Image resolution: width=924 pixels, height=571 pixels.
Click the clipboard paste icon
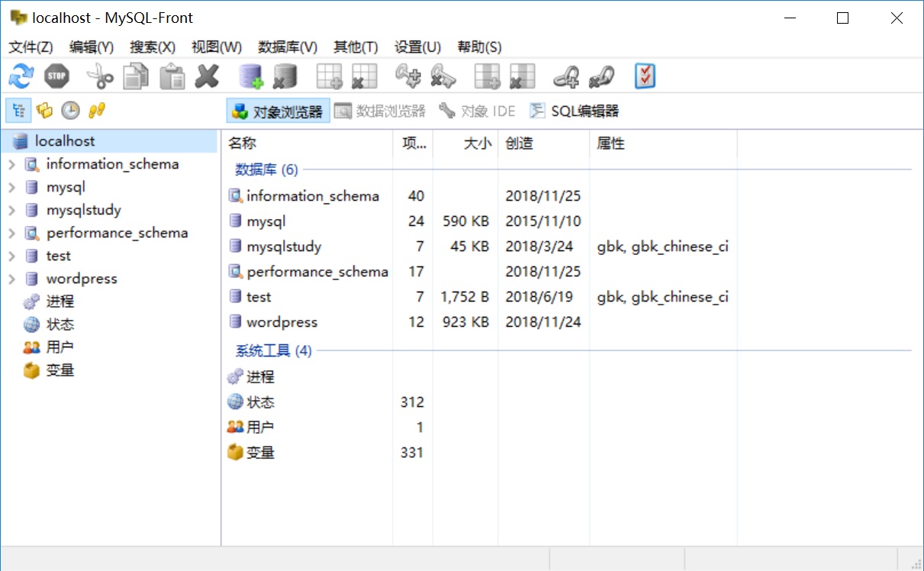coord(172,76)
